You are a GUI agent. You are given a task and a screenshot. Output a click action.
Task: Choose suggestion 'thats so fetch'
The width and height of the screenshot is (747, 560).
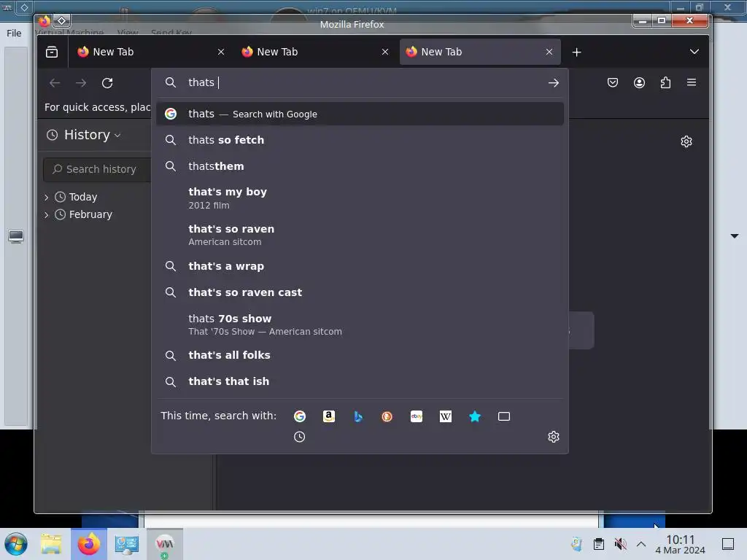point(360,140)
